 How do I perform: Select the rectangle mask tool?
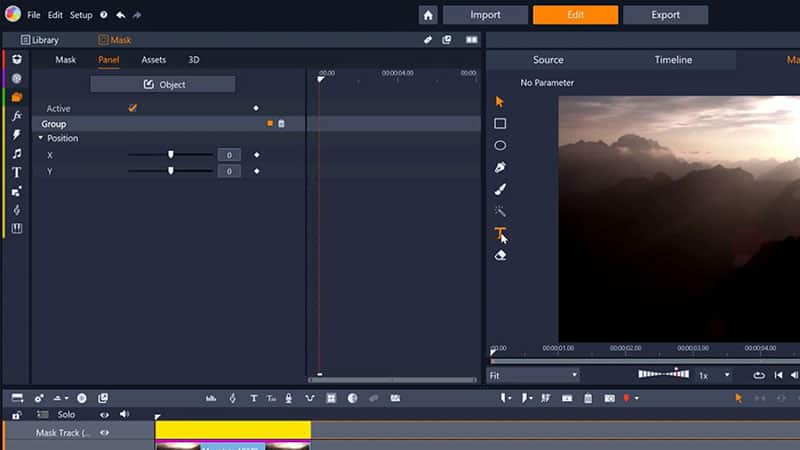click(500, 124)
